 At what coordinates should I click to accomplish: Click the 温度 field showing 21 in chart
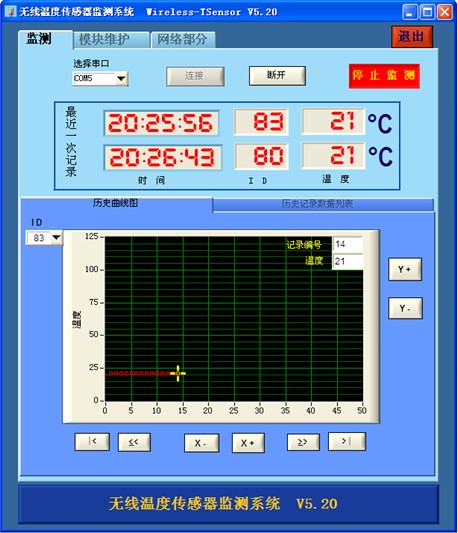tap(347, 261)
